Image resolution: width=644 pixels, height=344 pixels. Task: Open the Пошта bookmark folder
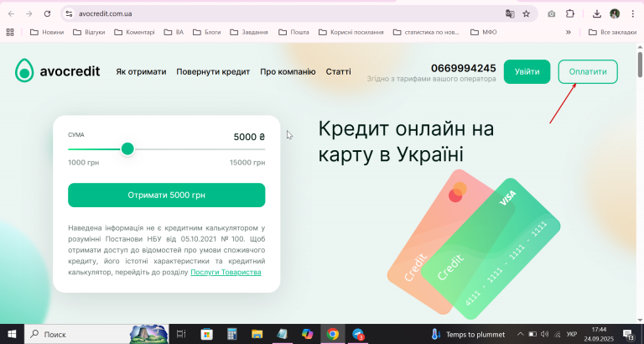tap(293, 32)
